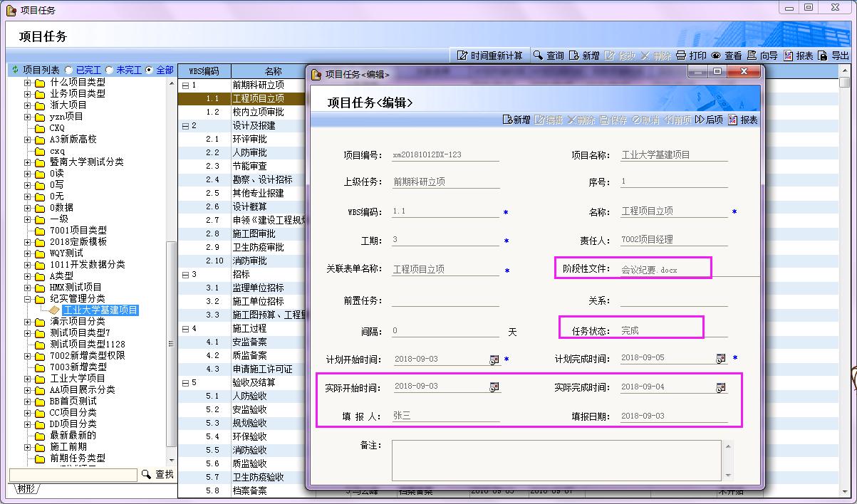The height and width of the screenshot is (504, 857).
Task: Click the project tree vertical scrollbar
Action: click(171, 285)
